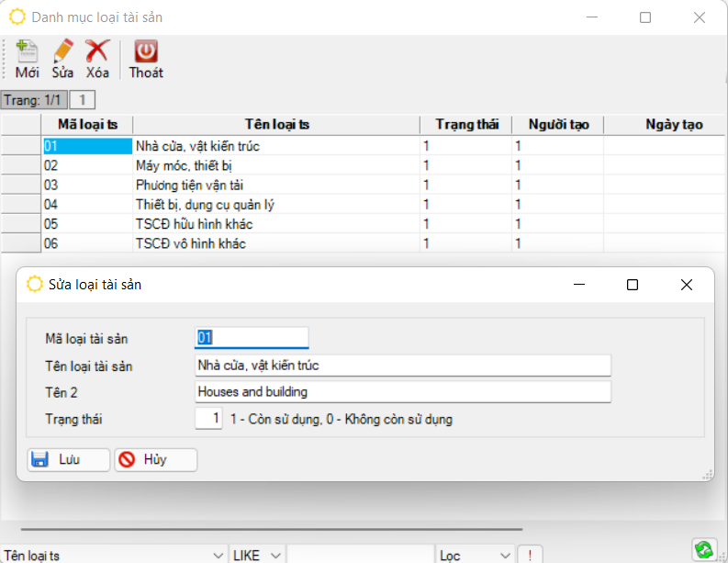Image resolution: width=728 pixels, height=563 pixels.
Task: Edit the Tên loại tài sản text field
Action: pos(402,366)
